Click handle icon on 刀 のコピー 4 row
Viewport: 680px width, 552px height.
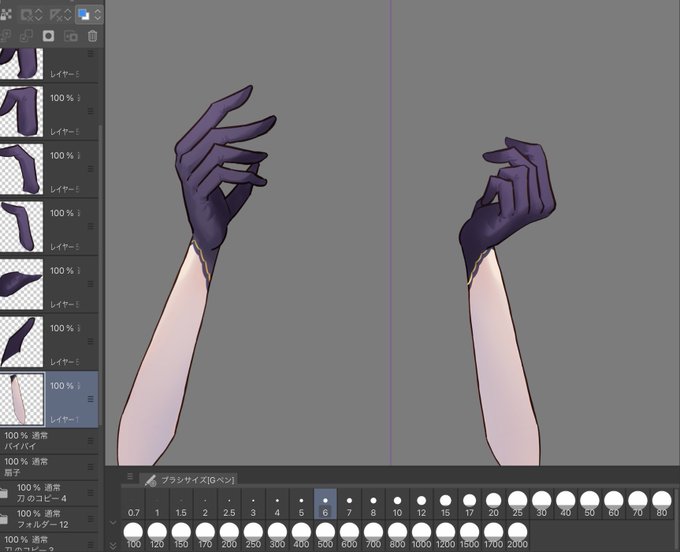[x=91, y=493]
